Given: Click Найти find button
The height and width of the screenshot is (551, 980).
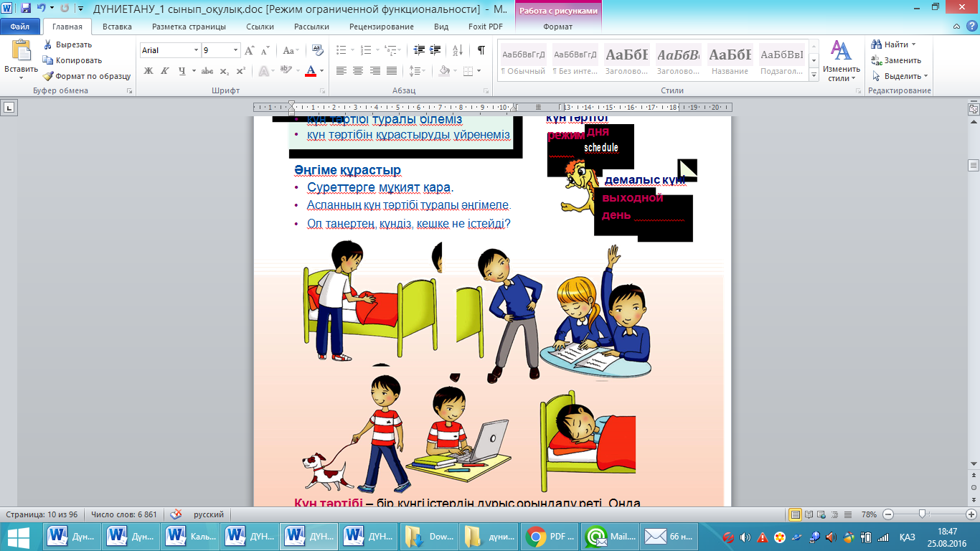Looking at the screenshot, I should [894, 44].
